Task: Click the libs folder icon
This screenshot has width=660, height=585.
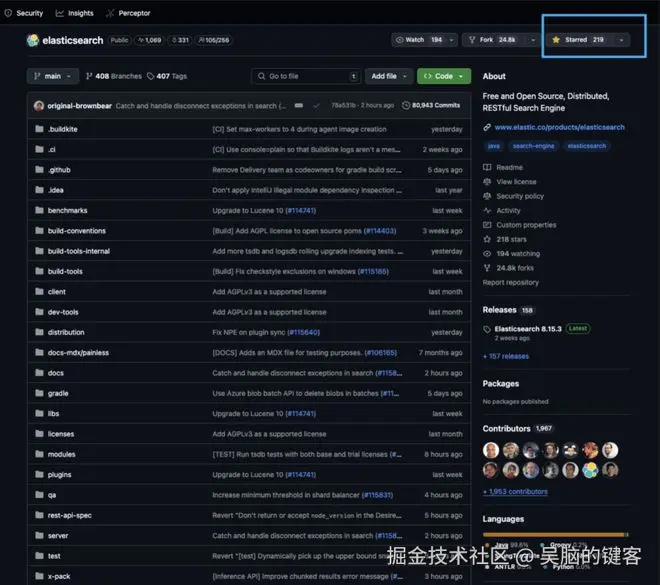Action: click(x=39, y=413)
